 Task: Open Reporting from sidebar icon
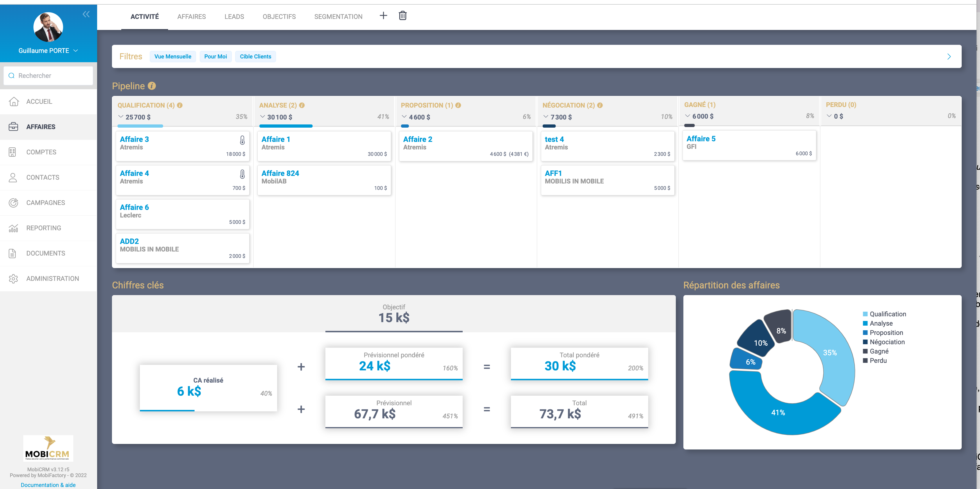13,228
